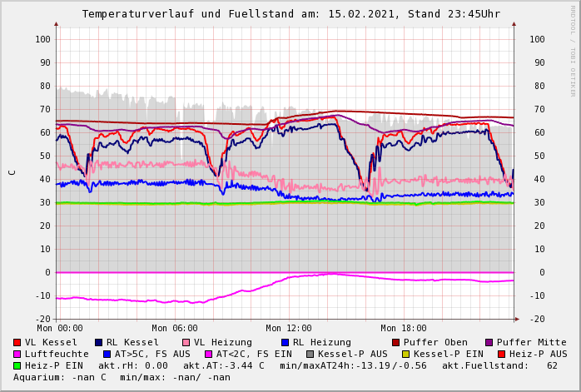The height and width of the screenshot is (392, 581).
Task: Click the Puffer Oben dark red swatch
Action: pyautogui.click(x=395, y=342)
